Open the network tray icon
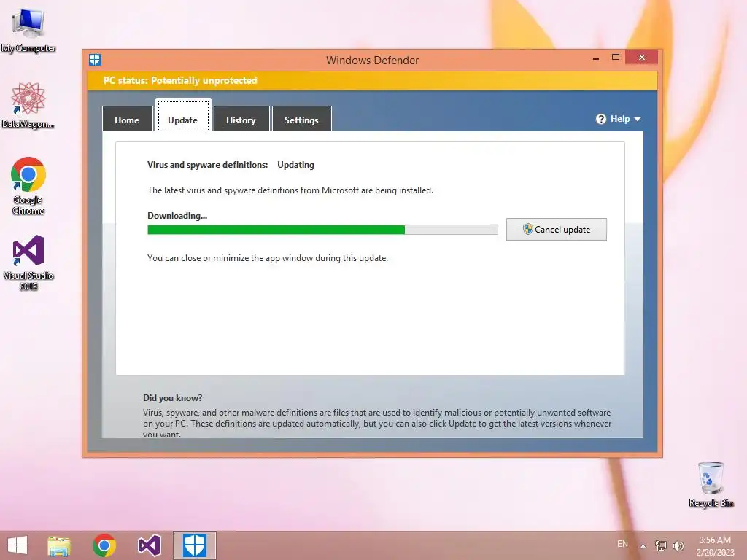This screenshot has width=747, height=560. (x=661, y=545)
